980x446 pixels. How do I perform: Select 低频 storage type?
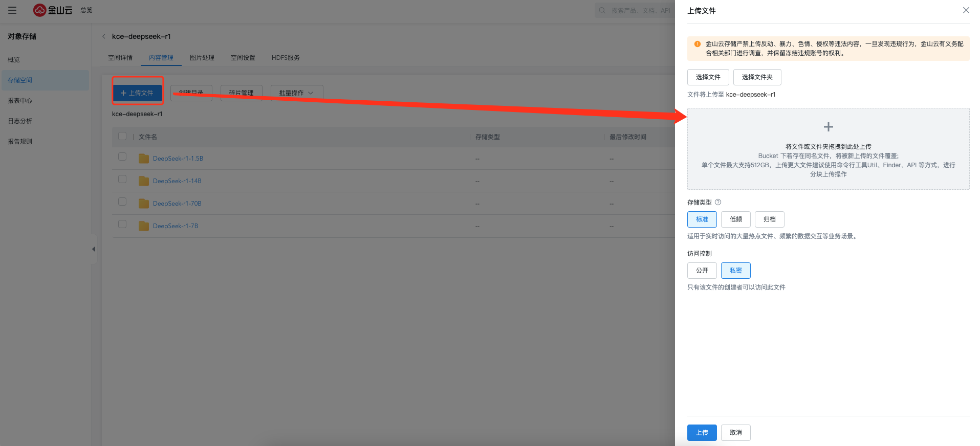pyautogui.click(x=736, y=219)
